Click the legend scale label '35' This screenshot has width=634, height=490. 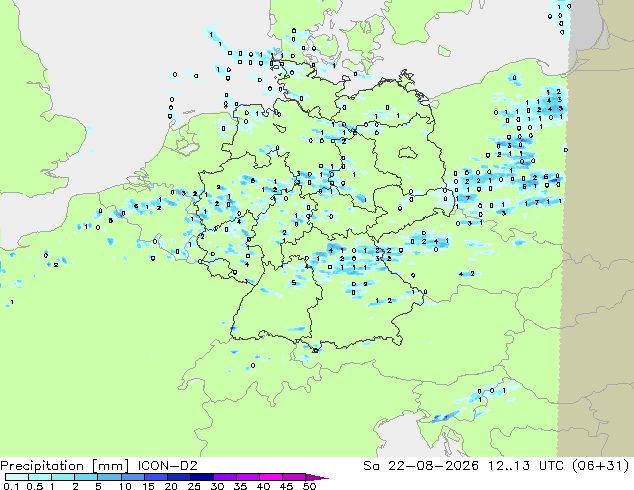(x=240, y=486)
